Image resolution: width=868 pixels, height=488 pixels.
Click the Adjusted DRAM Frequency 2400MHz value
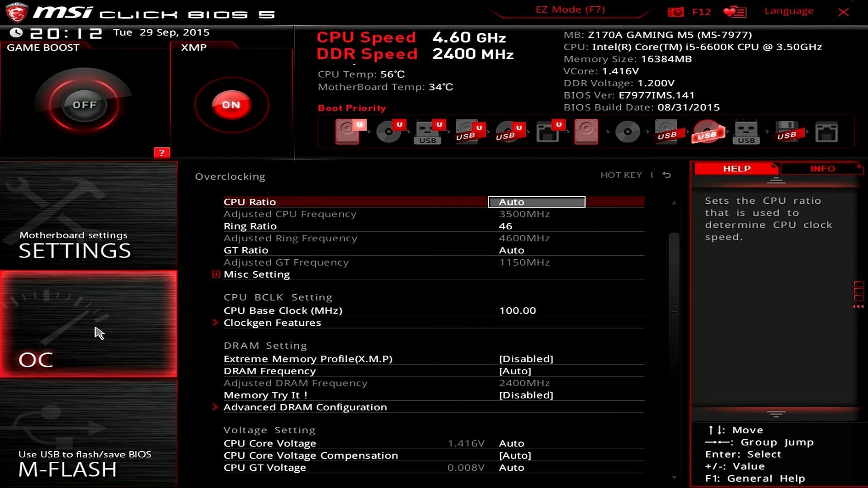524,383
